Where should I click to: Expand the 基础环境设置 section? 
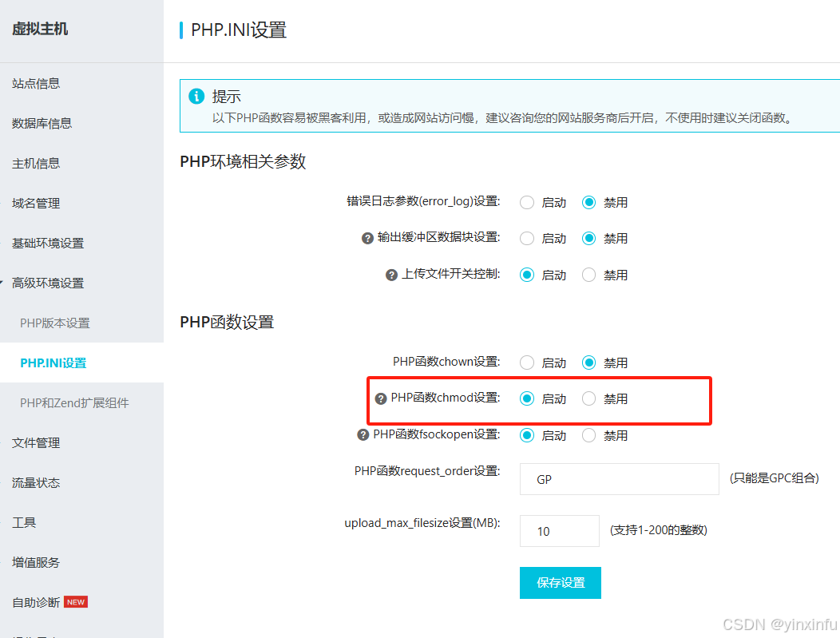point(46,243)
